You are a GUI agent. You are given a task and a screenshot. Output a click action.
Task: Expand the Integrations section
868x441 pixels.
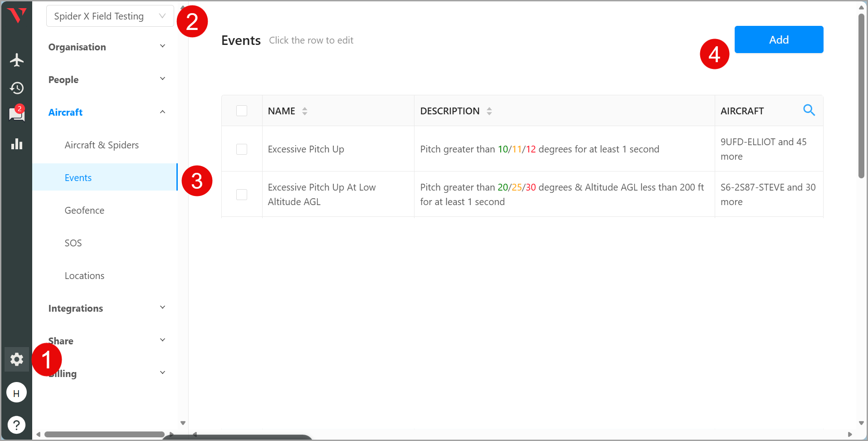tap(107, 309)
